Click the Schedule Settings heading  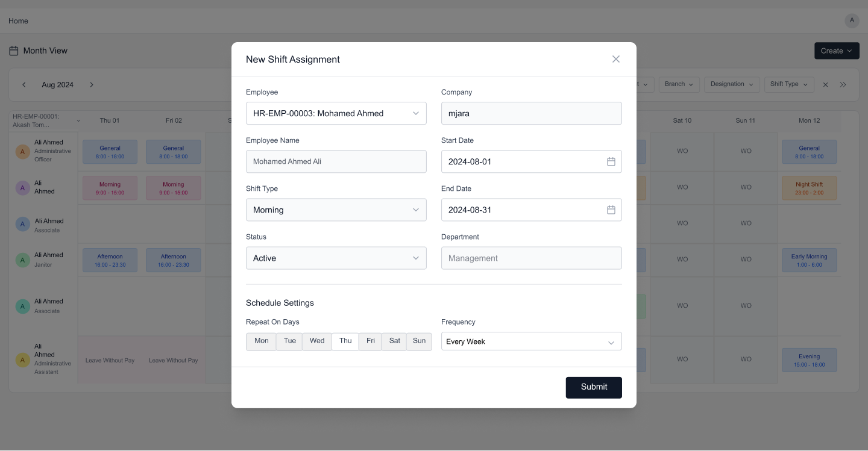tap(280, 303)
